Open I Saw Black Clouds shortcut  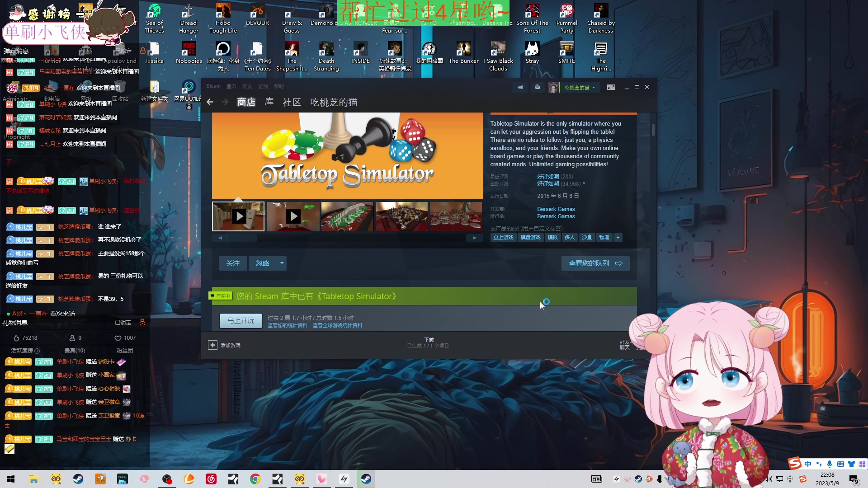[x=498, y=56]
